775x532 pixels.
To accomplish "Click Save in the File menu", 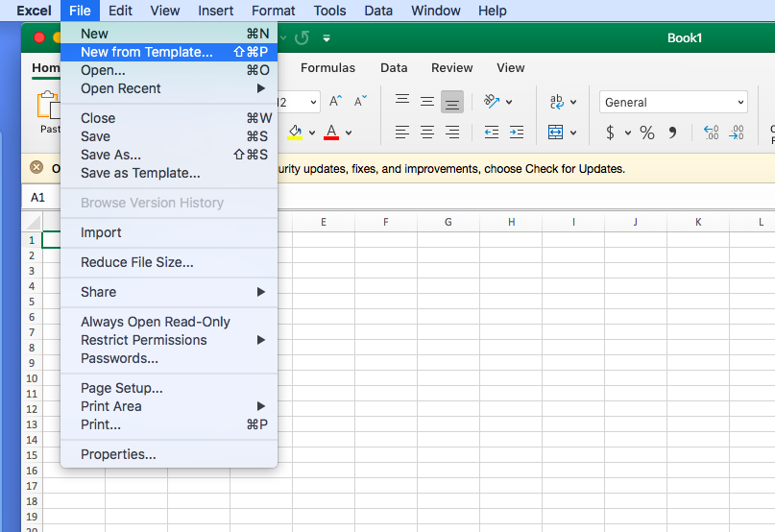I will (169, 136).
